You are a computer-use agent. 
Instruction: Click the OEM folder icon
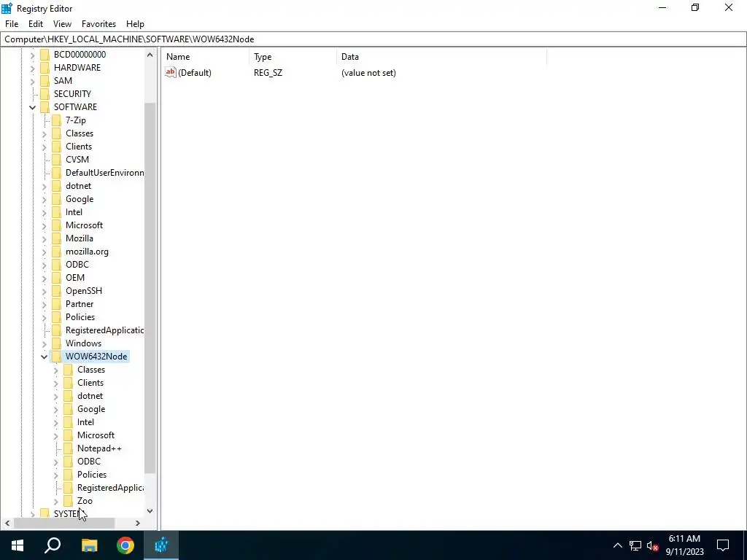[x=57, y=278]
